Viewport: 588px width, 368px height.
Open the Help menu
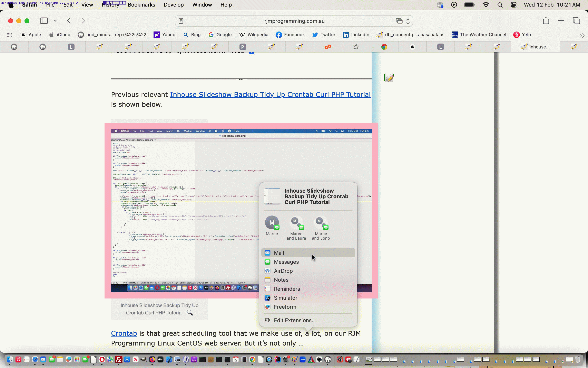[x=226, y=5]
